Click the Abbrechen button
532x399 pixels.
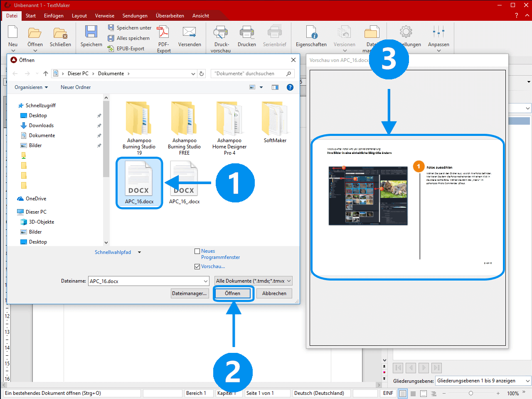274,293
